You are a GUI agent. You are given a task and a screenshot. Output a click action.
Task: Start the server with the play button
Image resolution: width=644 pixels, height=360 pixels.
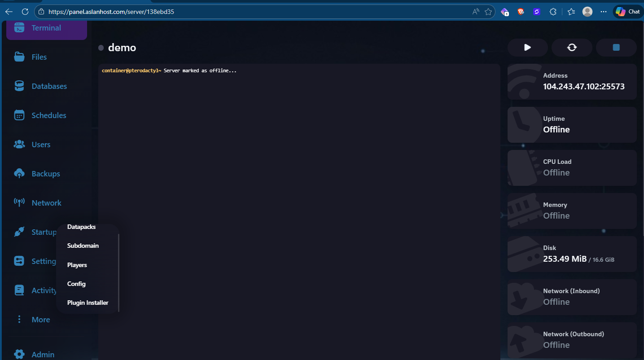pyautogui.click(x=527, y=48)
